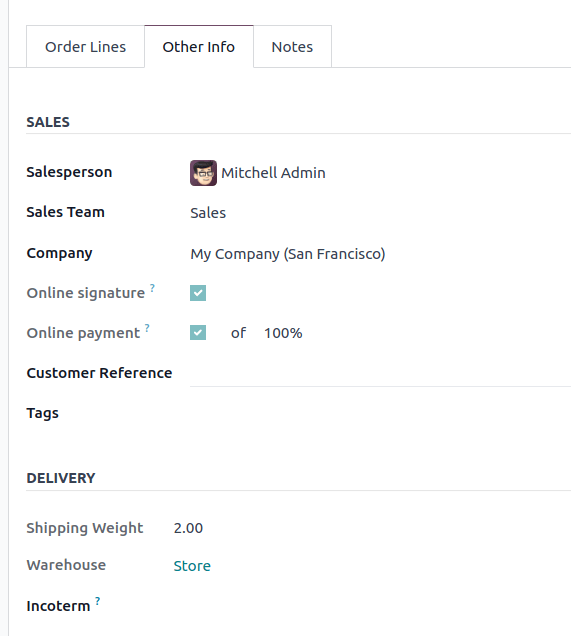Toggle the Online signature checkbox
The width and height of the screenshot is (571, 636).
pyautogui.click(x=198, y=293)
